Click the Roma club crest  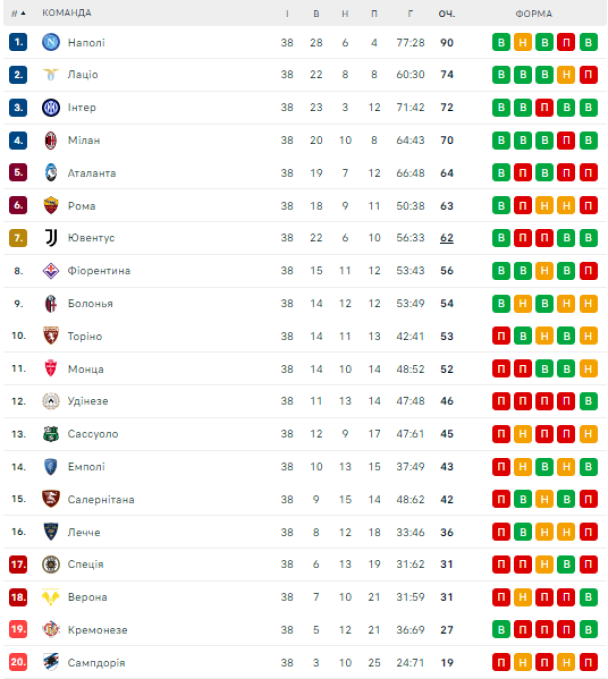point(50,205)
